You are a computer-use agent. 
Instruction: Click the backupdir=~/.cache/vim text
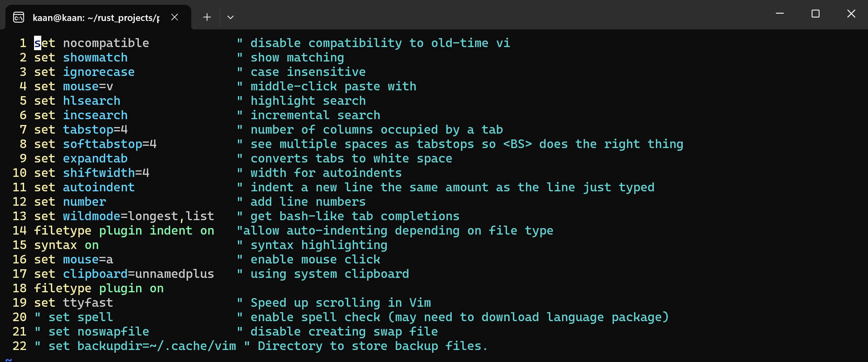point(156,346)
